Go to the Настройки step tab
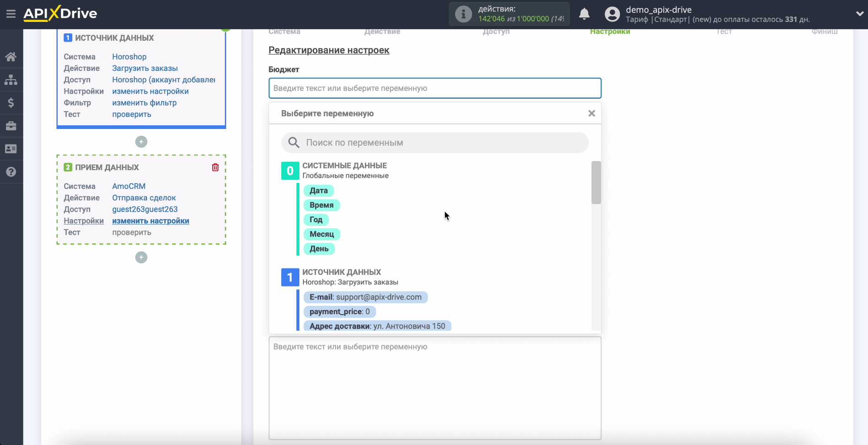 click(x=610, y=32)
